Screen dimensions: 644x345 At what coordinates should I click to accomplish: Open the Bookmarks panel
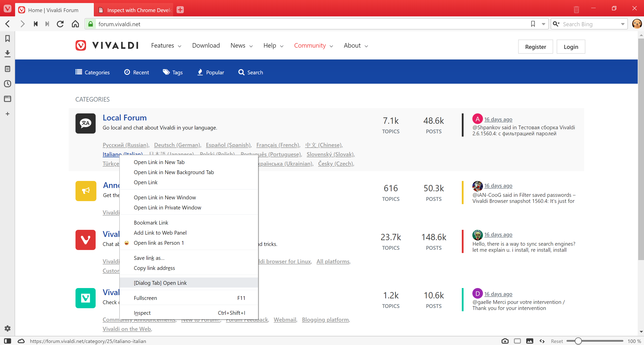point(7,39)
